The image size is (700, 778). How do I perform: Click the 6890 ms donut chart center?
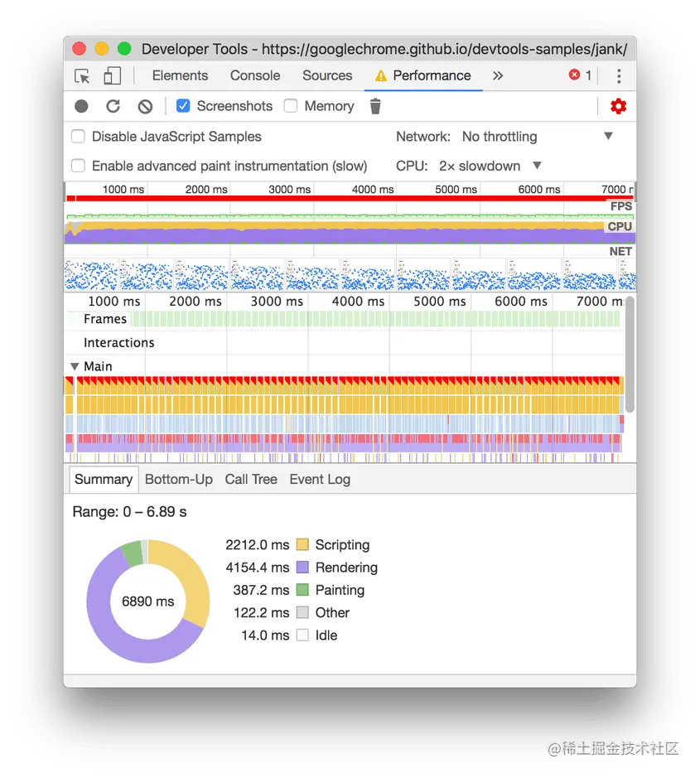pyautogui.click(x=147, y=602)
